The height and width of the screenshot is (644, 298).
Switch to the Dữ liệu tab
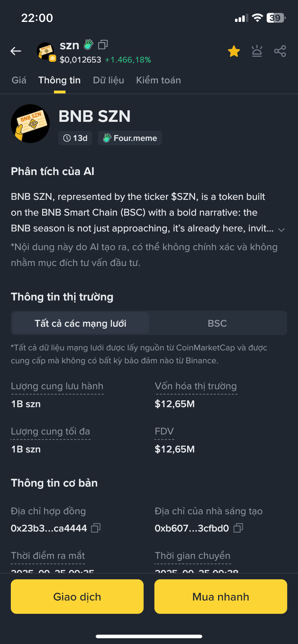pyautogui.click(x=108, y=80)
